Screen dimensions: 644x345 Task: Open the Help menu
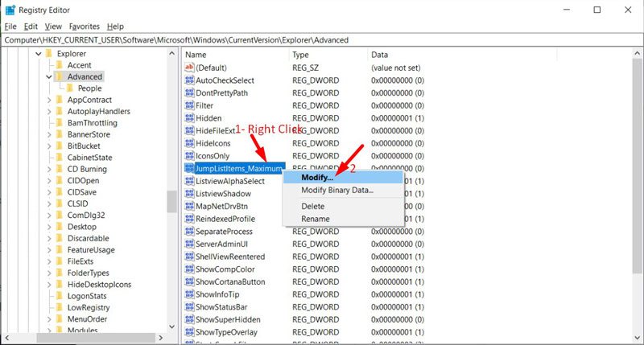pos(115,27)
